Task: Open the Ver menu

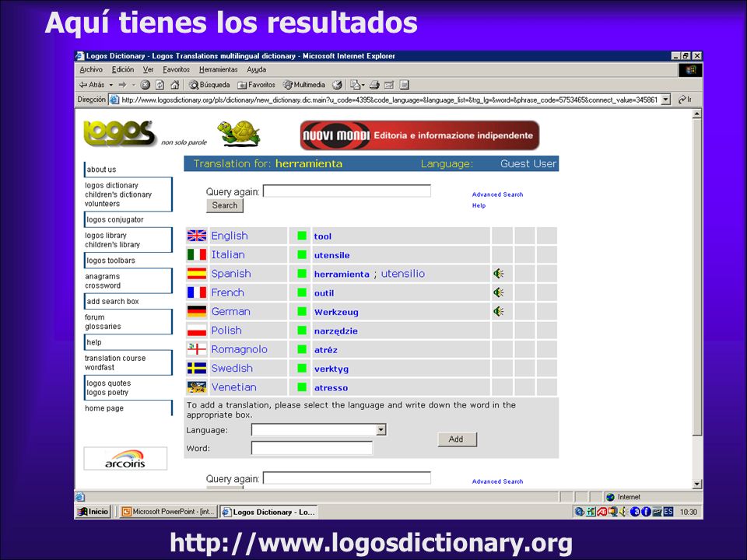Action: (x=148, y=69)
